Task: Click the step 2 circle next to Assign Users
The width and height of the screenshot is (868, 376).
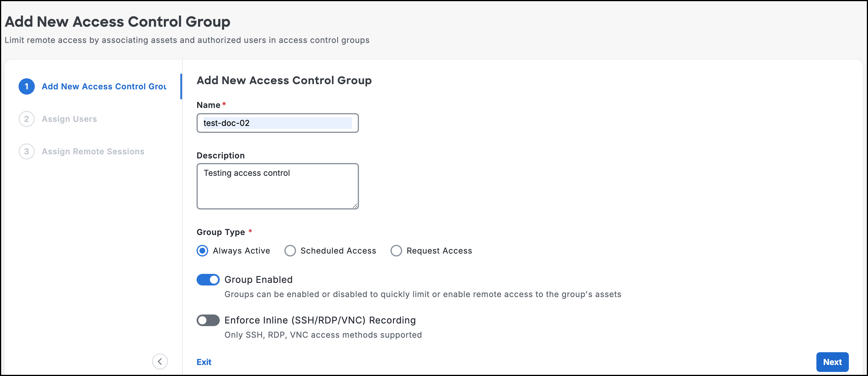Action: point(26,119)
